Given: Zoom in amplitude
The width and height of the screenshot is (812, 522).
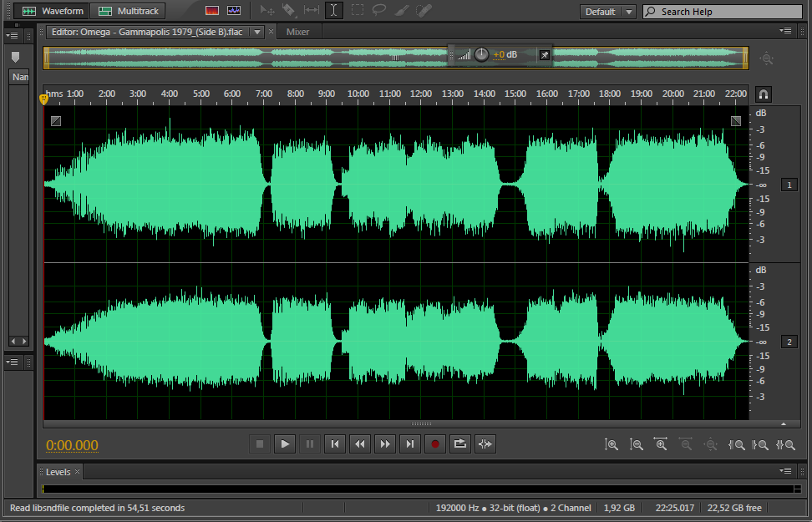Looking at the screenshot, I should click(611, 444).
